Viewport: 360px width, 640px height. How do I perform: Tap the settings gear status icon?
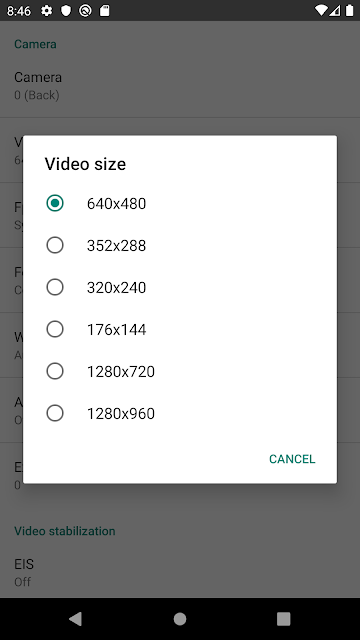pyautogui.click(x=47, y=11)
